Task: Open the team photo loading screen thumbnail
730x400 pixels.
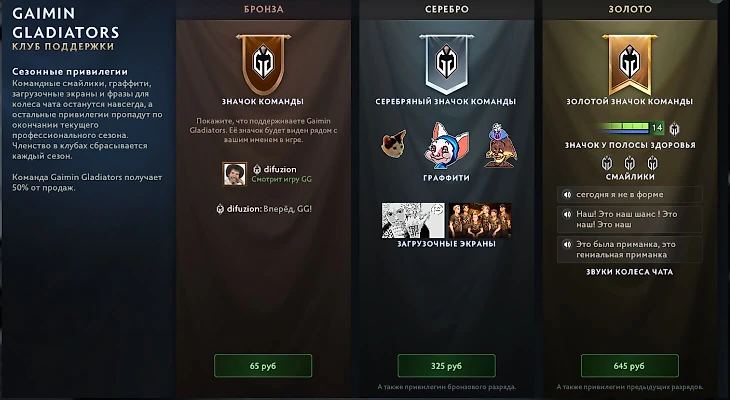Action: tap(480, 220)
